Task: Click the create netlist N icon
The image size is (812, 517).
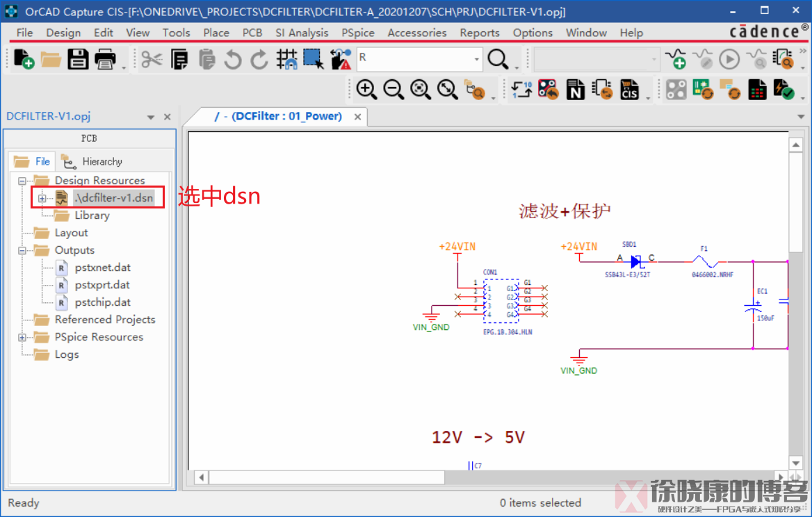Action: tap(575, 90)
